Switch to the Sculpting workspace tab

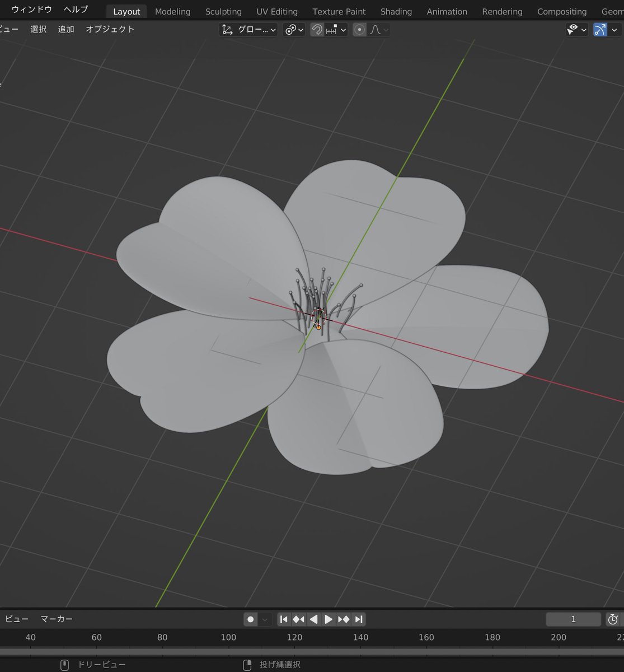point(223,11)
